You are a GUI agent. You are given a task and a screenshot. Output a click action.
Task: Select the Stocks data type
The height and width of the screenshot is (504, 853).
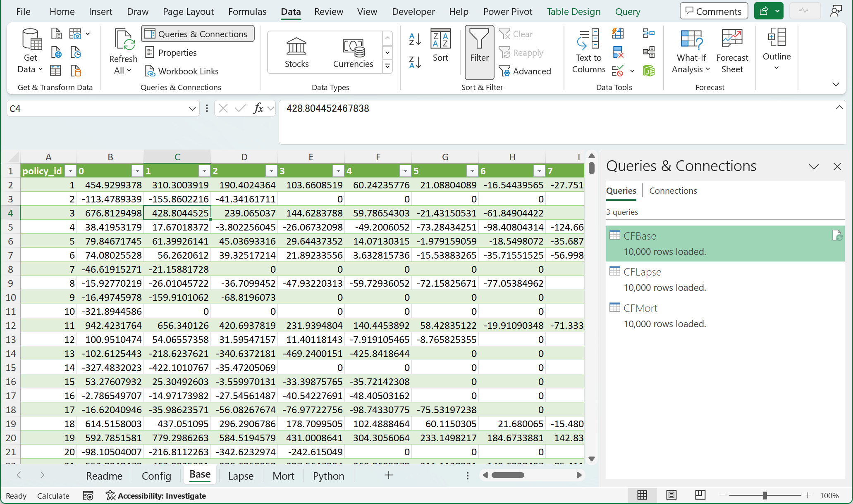(x=296, y=52)
